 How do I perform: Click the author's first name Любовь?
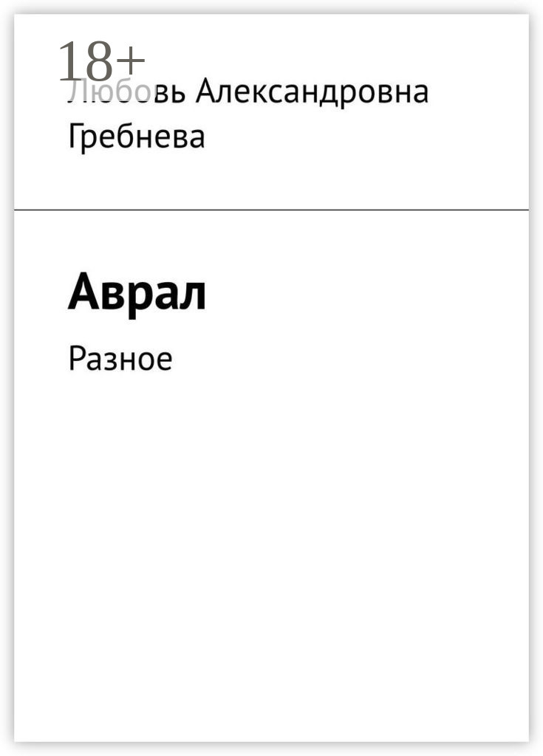click(126, 92)
